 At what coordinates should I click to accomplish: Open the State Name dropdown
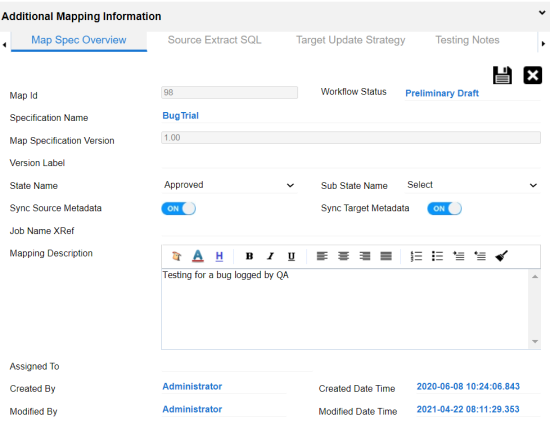(x=229, y=185)
